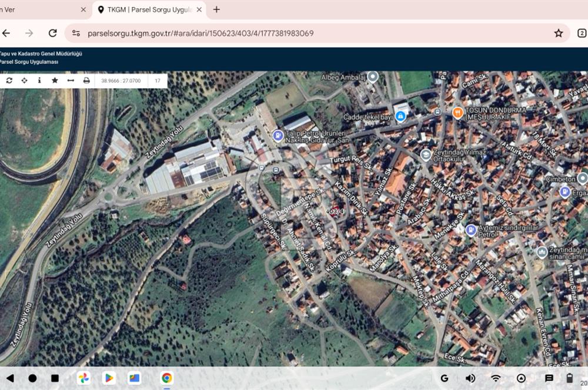
Task: Print the map using the printer icon
Action: point(86,80)
